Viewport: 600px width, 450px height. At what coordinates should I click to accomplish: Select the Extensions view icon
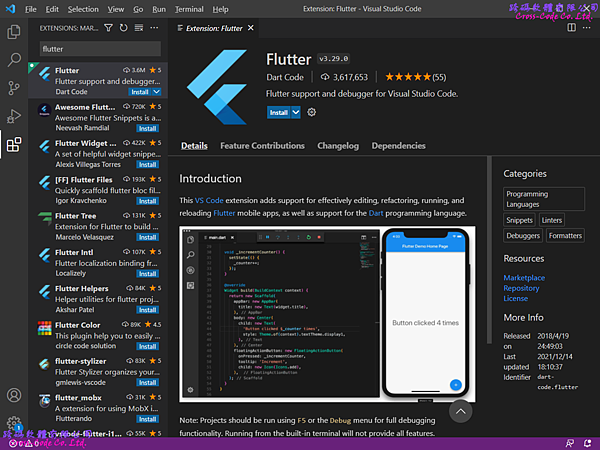click(x=14, y=145)
